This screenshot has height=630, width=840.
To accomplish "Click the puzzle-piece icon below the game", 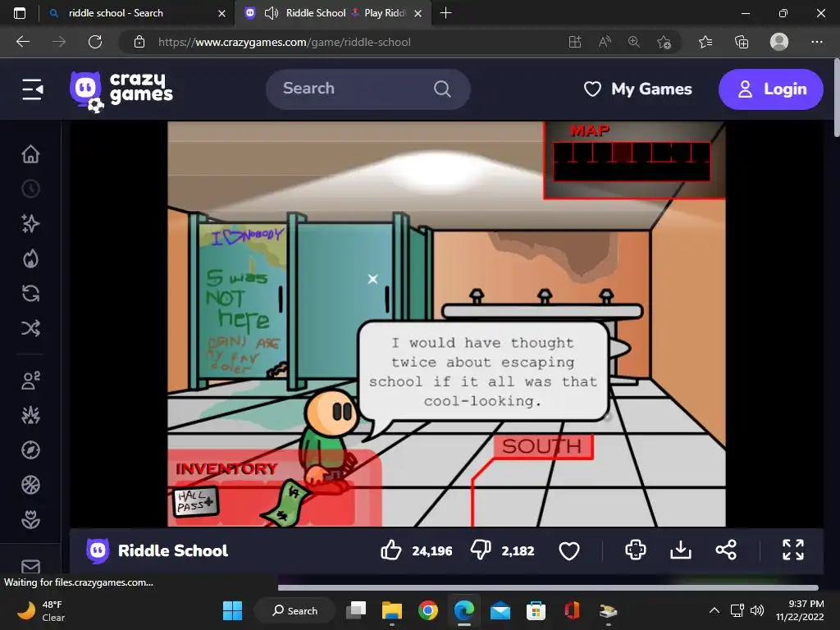I will 636,550.
